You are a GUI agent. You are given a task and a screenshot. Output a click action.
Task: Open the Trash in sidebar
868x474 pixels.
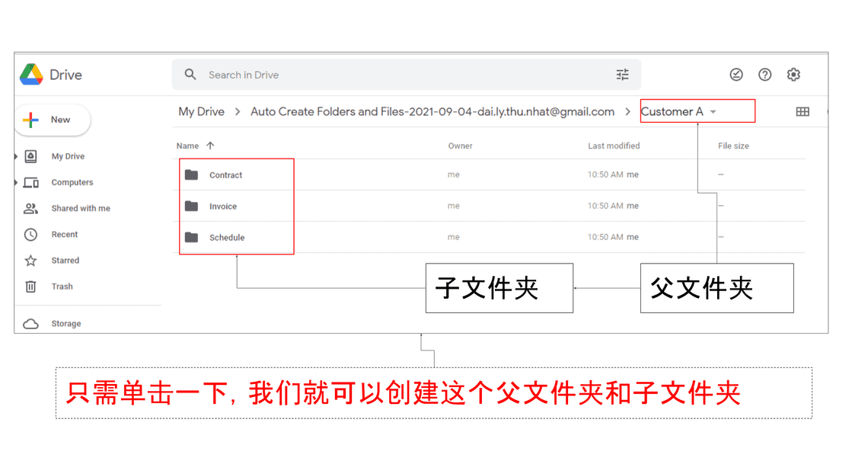pos(62,287)
